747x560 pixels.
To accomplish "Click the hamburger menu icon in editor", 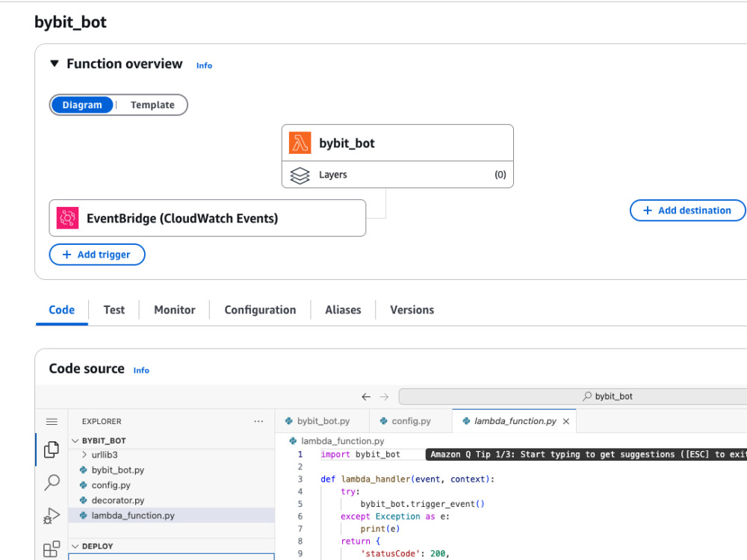I will pyautogui.click(x=52, y=421).
